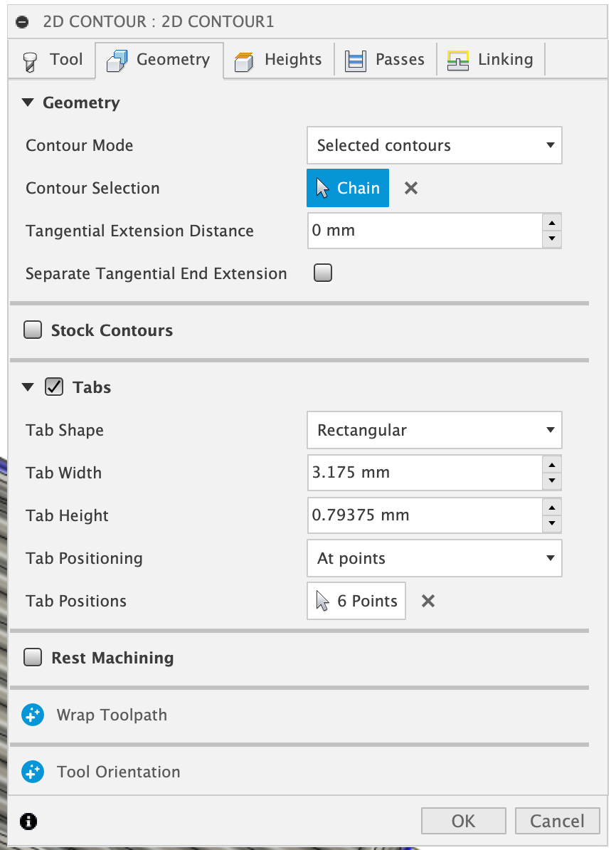Click the Tangential Extension Distance field
The height and width of the screenshot is (850, 616).
424,231
